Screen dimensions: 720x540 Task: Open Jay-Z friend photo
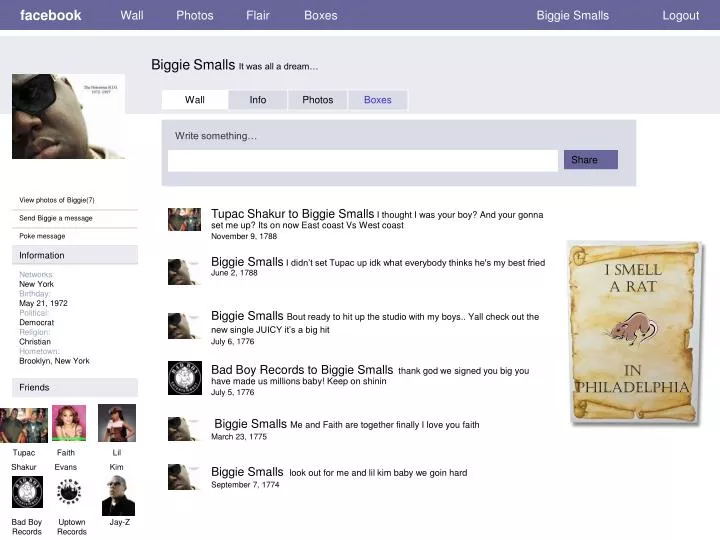[118, 495]
